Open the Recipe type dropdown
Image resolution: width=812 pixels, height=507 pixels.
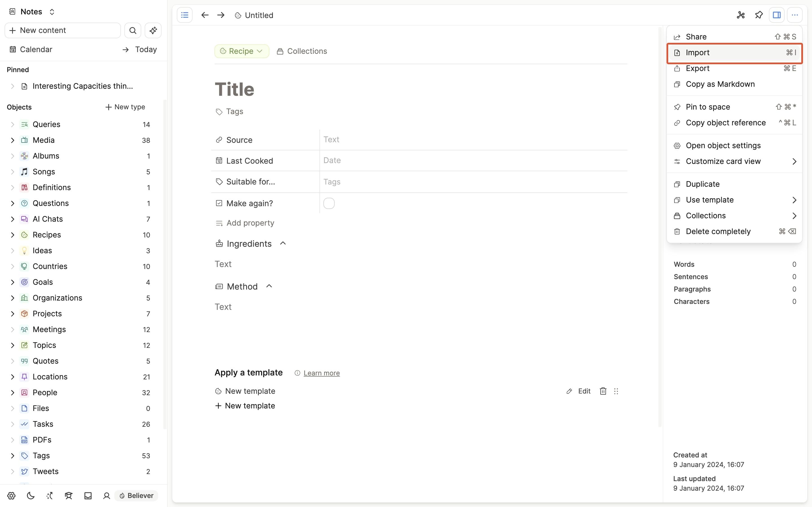pos(242,51)
